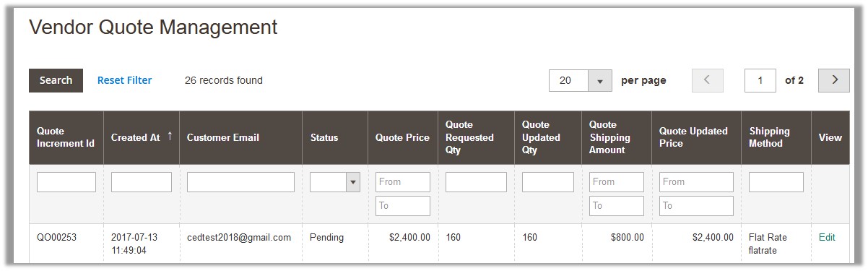The width and height of the screenshot is (868, 271).
Task: Sort by Quote Updated Qty column
Action: [547, 137]
